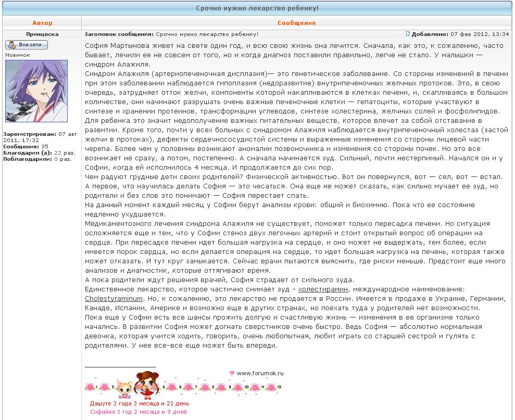Click the topic title in the top bar
Screen dimensions: 515x420
tap(257, 9)
